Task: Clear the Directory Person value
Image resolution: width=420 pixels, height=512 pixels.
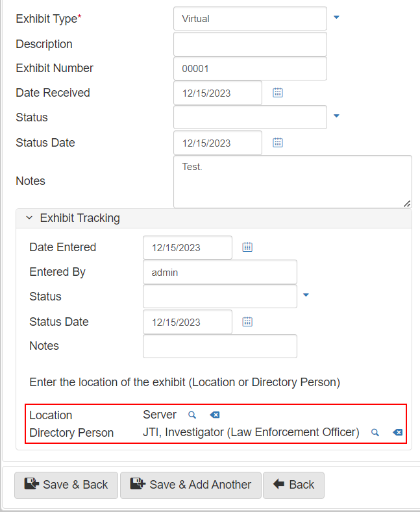Action: click(x=397, y=432)
